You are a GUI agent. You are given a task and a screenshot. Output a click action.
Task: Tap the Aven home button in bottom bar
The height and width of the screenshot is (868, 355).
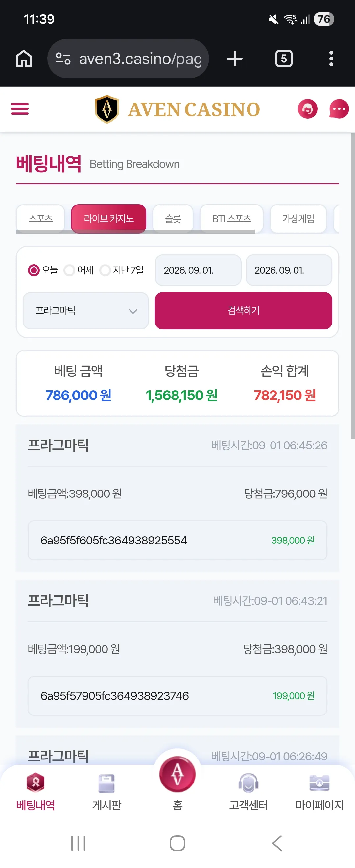pos(177,774)
